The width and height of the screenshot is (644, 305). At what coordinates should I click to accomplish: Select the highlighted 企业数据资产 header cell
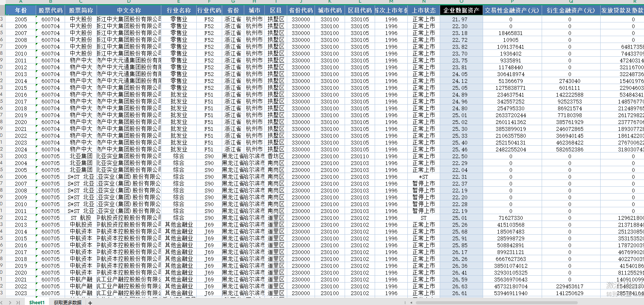click(461, 10)
